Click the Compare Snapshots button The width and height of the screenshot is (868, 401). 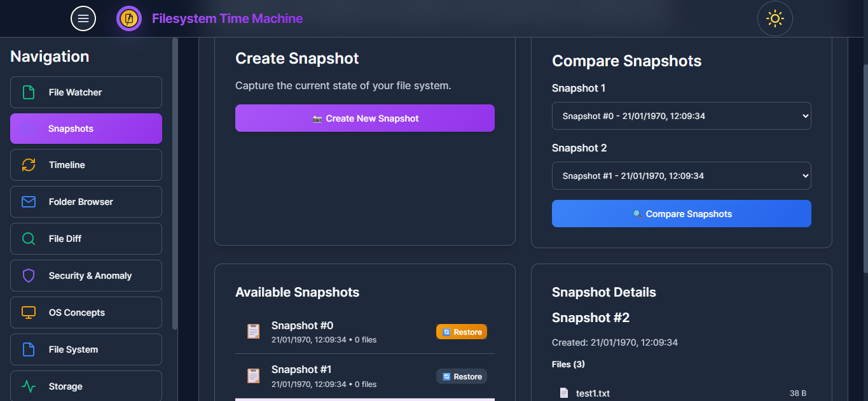click(681, 213)
